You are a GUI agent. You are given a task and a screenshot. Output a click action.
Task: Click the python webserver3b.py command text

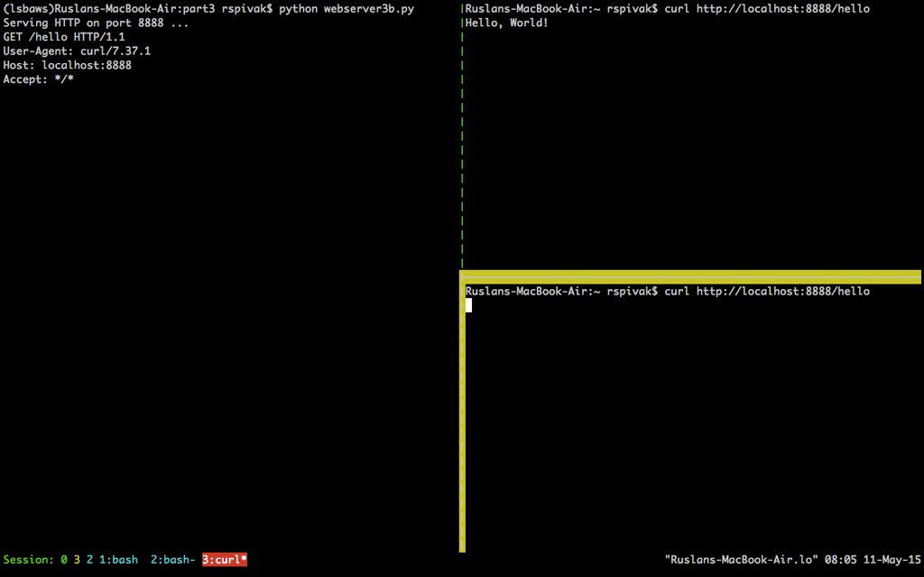[x=346, y=9]
